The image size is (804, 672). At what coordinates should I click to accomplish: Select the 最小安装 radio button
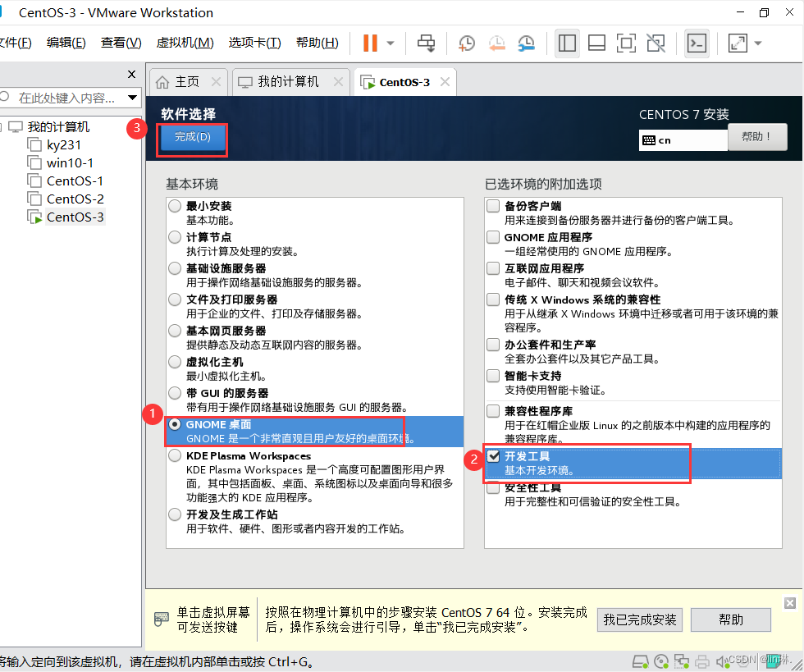(x=175, y=206)
